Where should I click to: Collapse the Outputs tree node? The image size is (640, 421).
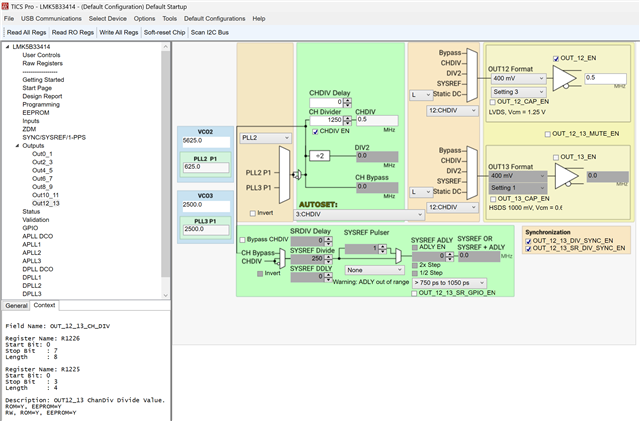tap(17, 146)
